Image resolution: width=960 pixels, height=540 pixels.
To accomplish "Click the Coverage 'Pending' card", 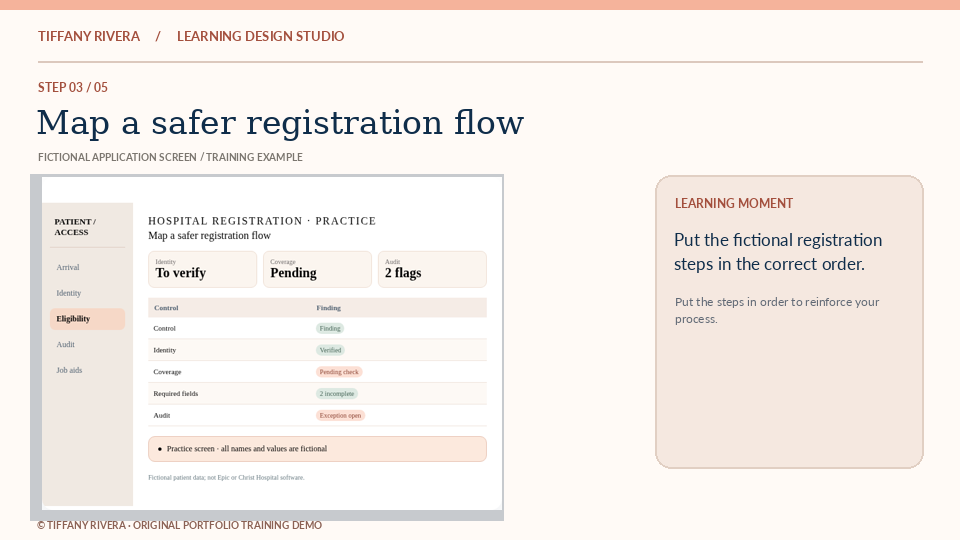I will [317, 269].
